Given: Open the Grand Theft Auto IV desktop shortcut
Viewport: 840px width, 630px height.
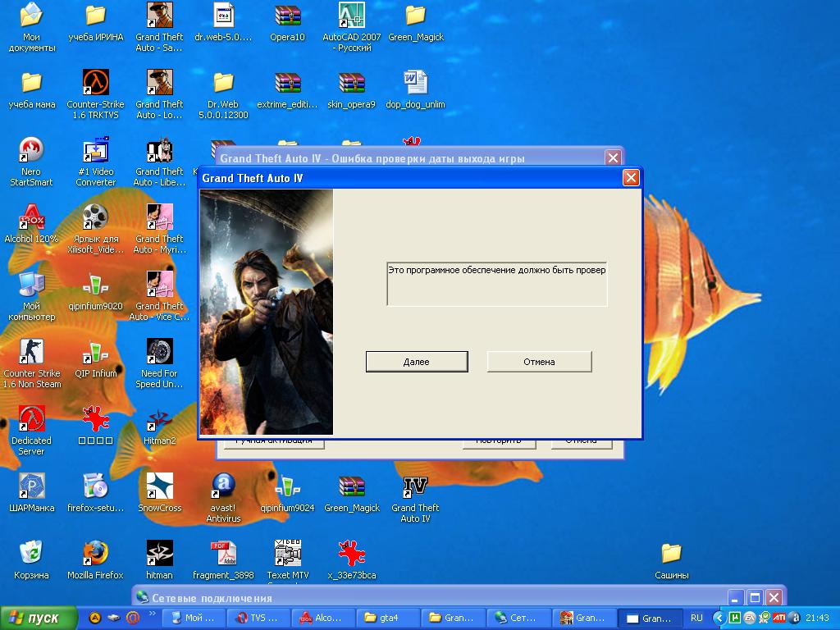Looking at the screenshot, I should tap(415, 487).
